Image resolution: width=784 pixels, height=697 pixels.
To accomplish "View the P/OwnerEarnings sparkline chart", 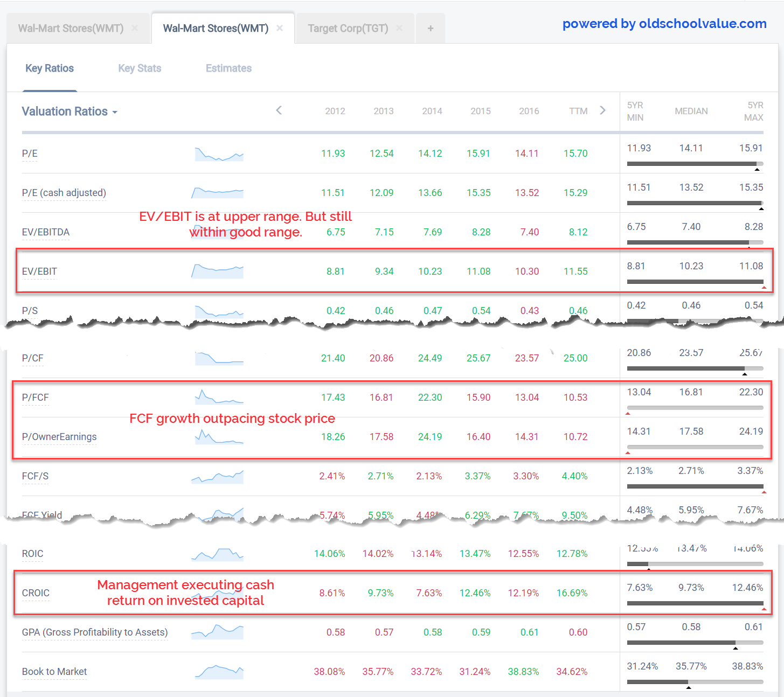I will [219, 436].
